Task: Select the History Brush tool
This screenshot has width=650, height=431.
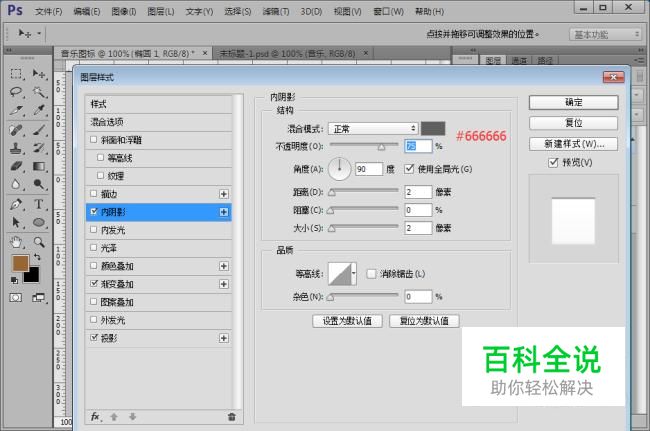Action: (39, 148)
